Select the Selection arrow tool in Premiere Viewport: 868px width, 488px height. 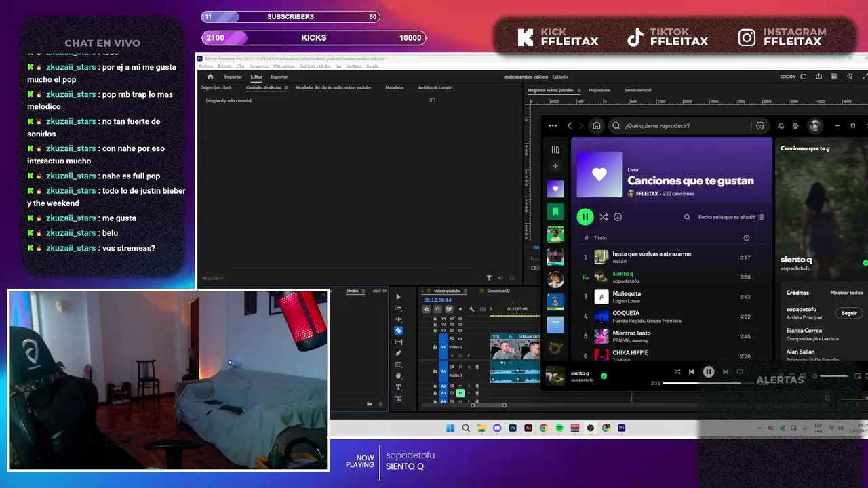click(399, 297)
